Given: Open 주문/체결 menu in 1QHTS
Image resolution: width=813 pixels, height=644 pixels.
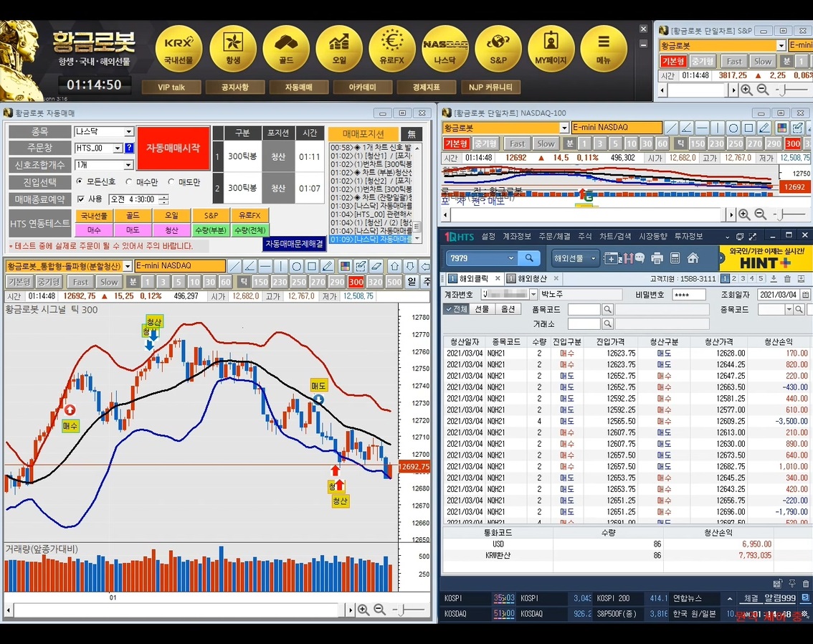Looking at the screenshot, I should click(554, 237).
